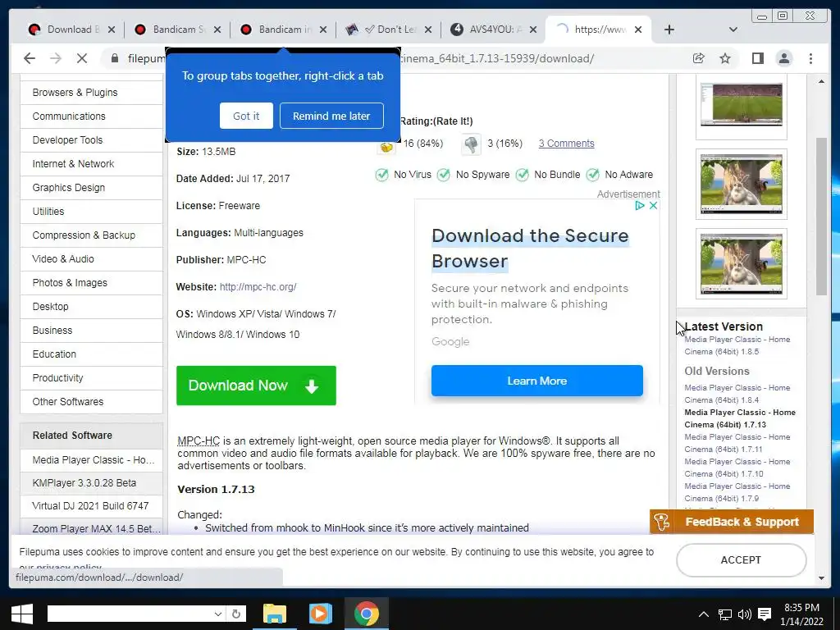This screenshot has width=840, height=630.
Task: Expand taskbar search box dropdown arrow
Action: coord(218,614)
